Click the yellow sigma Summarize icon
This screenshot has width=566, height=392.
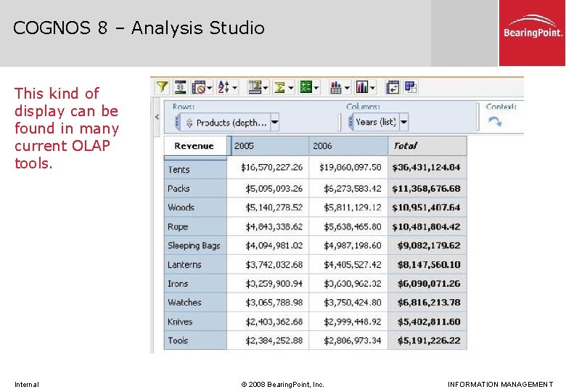pyautogui.click(x=279, y=87)
